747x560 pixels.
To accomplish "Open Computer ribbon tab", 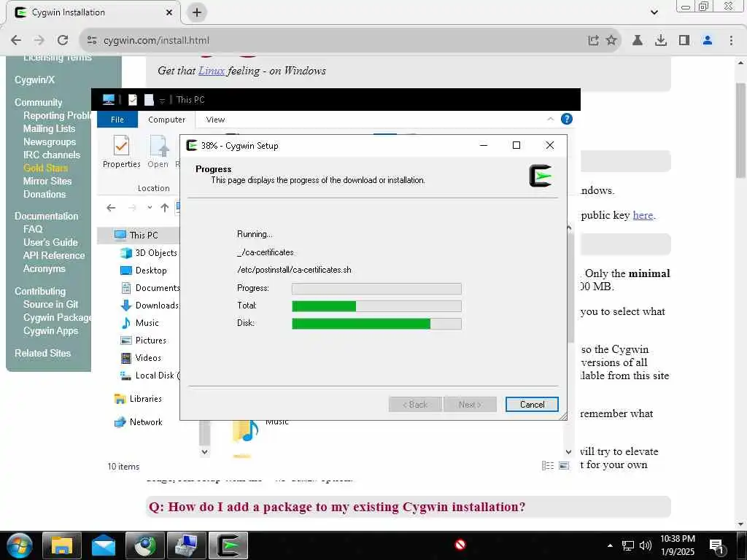I will (166, 120).
